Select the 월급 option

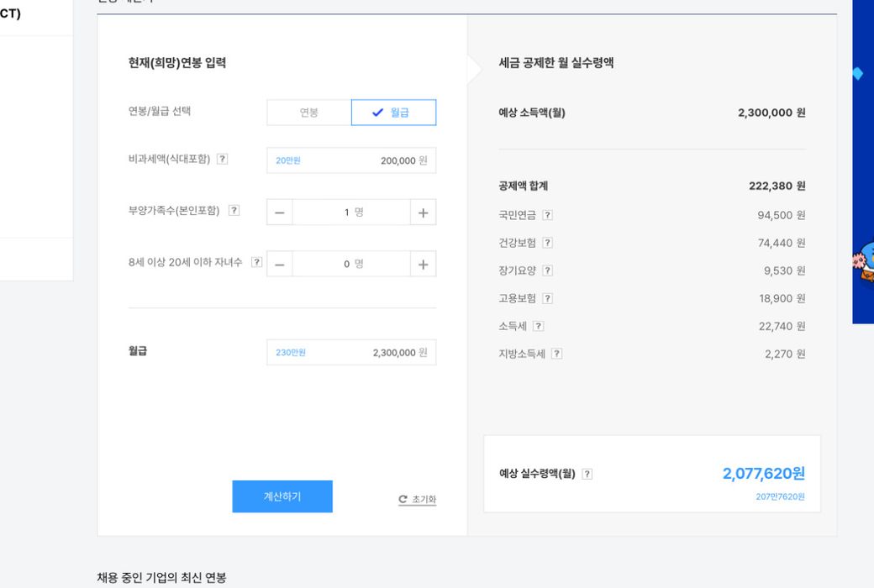(x=393, y=113)
